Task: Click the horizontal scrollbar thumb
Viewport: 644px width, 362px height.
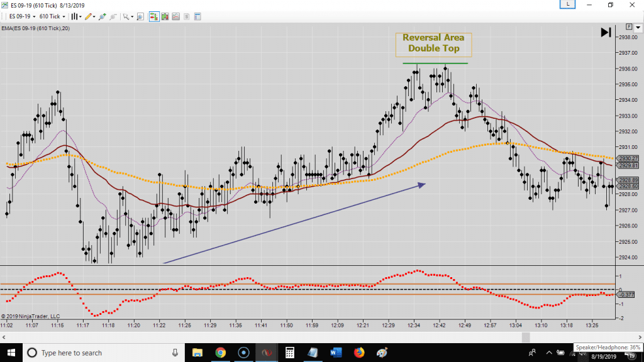Action: click(x=526, y=337)
